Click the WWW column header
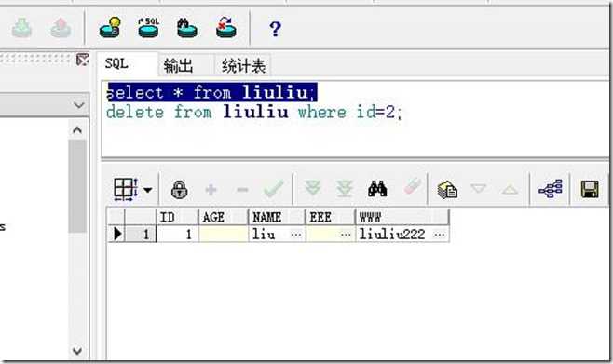Image resolution: width=613 pixels, height=364 pixels. [x=402, y=217]
